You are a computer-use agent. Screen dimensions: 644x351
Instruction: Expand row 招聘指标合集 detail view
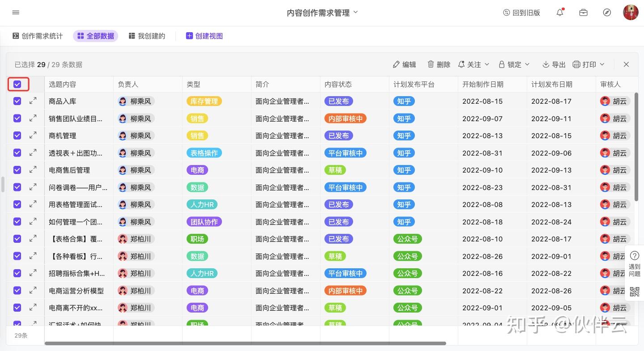pos(33,273)
